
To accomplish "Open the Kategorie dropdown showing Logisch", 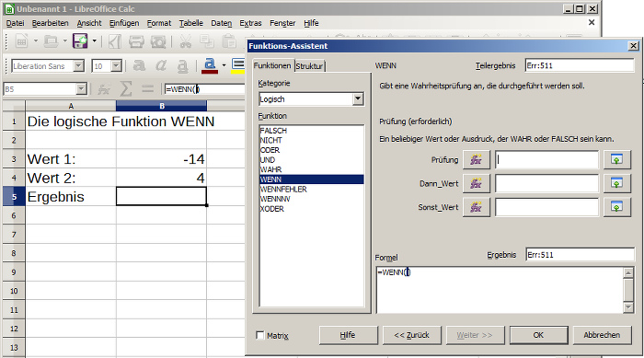I will click(358, 98).
